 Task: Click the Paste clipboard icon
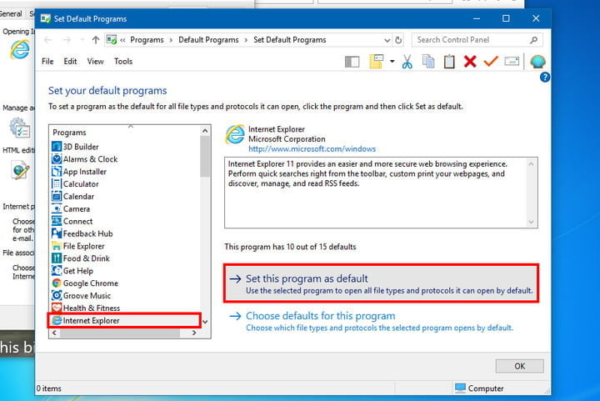coord(449,61)
